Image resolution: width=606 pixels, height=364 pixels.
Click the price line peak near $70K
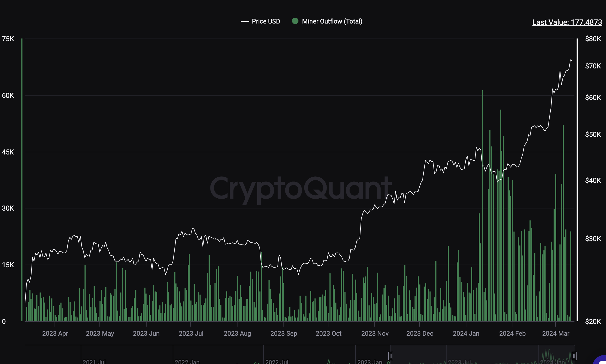tap(571, 60)
